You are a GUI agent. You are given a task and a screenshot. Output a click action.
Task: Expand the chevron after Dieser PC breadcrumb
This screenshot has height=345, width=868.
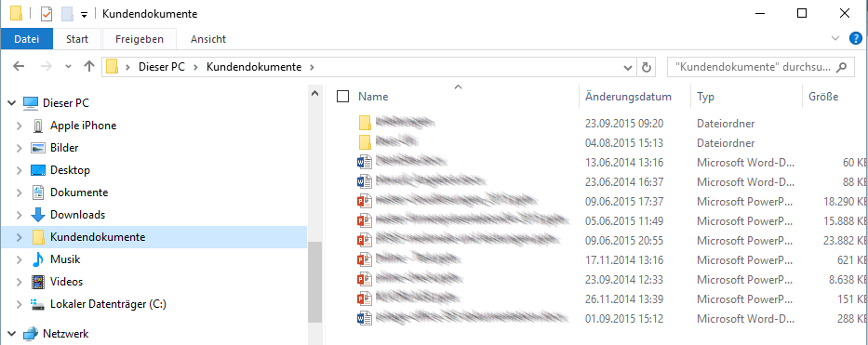[195, 67]
